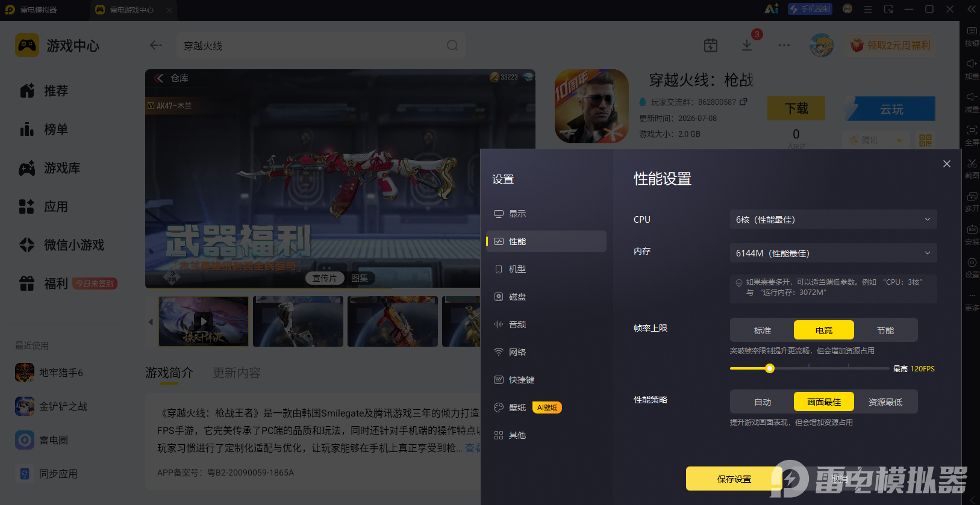Open 设置 from the right toolbar

972,268
